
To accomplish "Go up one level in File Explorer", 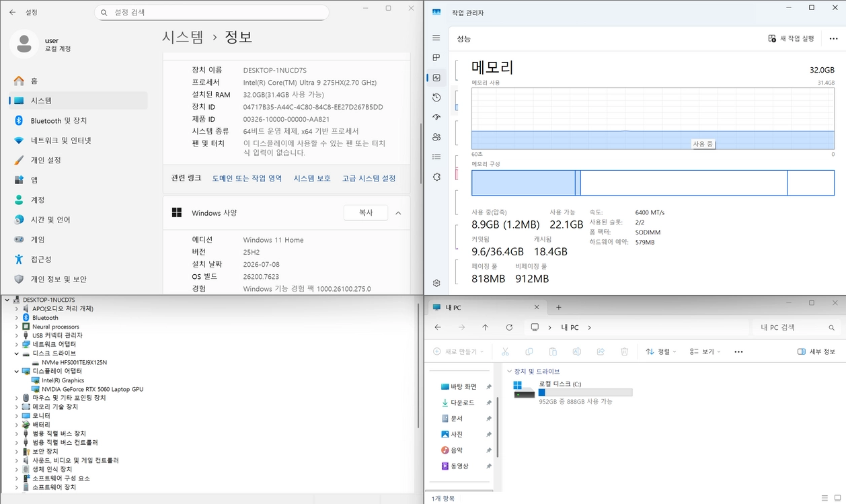I will (485, 327).
